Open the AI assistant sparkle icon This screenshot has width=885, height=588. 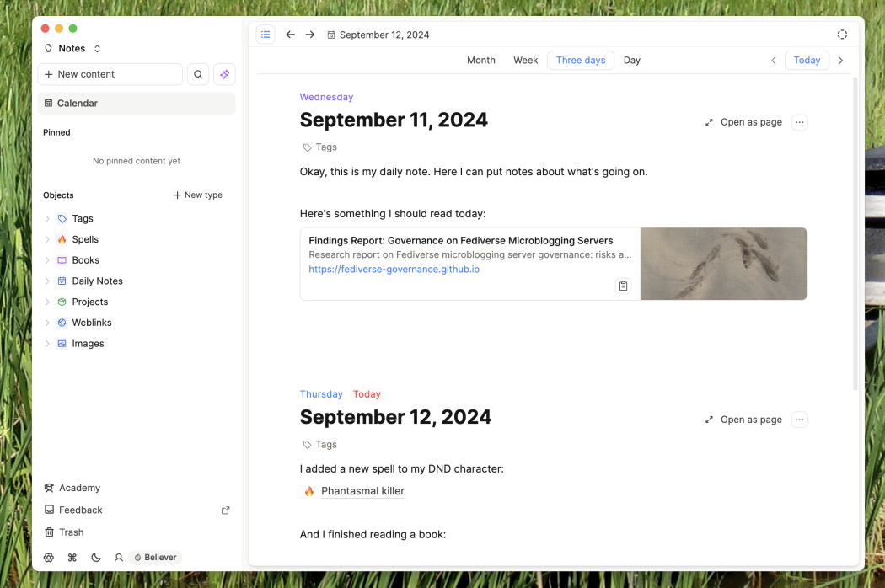(x=224, y=74)
